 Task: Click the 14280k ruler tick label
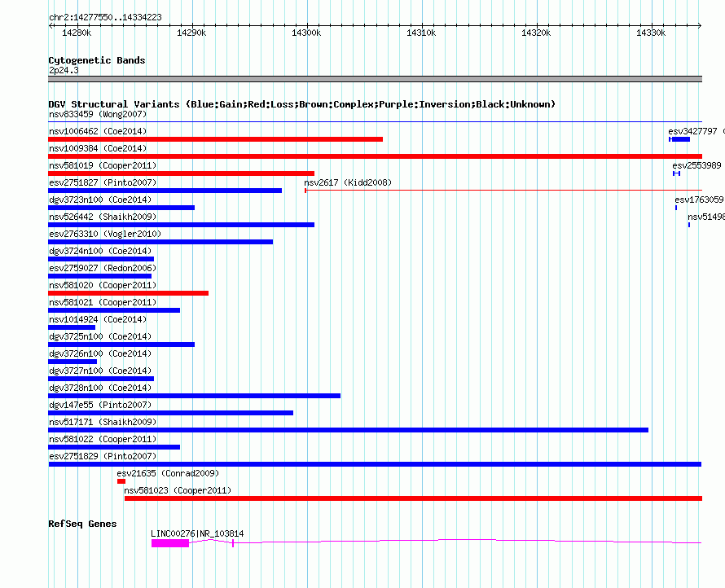pyautogui.click(x=77, y=33)
